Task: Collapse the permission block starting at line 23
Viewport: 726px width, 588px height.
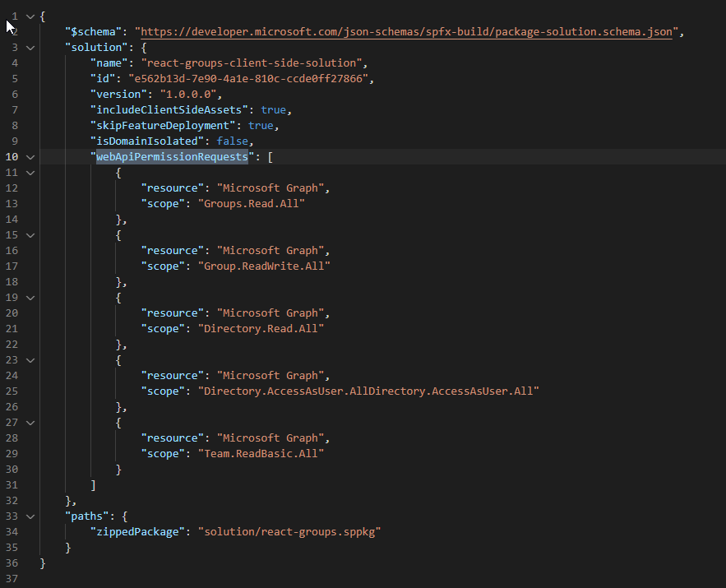Action: pyautogui.click(x=30, y=359)
